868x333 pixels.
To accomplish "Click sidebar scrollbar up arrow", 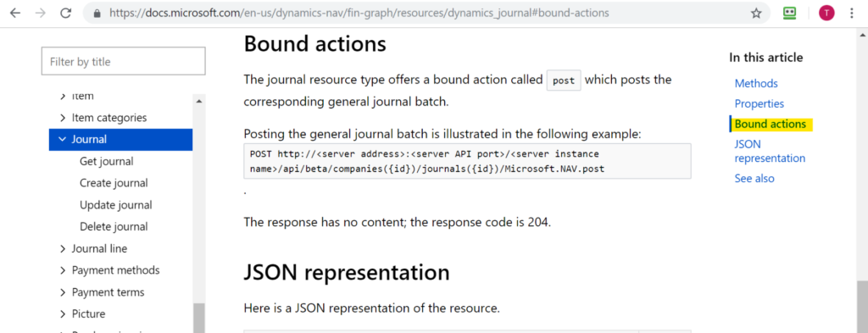I will click(x=198, y=101).
